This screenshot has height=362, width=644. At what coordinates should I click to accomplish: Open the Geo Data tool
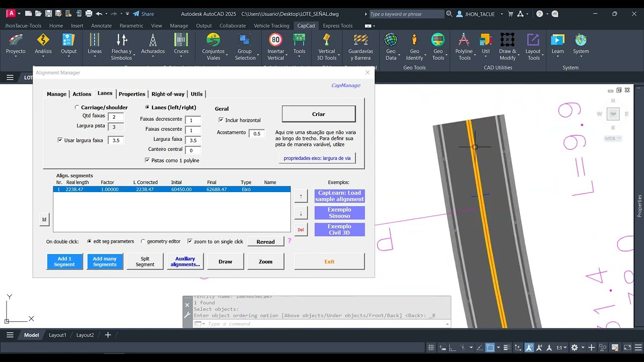click(391, 47)
